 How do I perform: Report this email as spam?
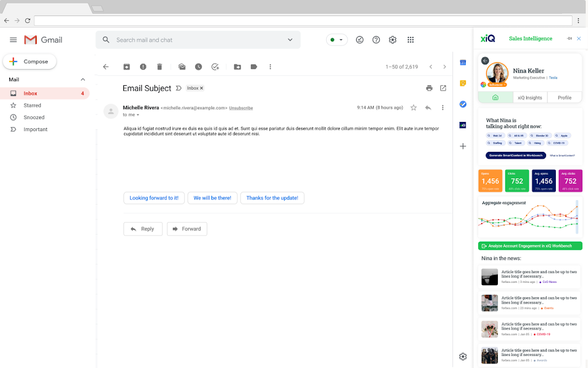(x=143, y=67)
